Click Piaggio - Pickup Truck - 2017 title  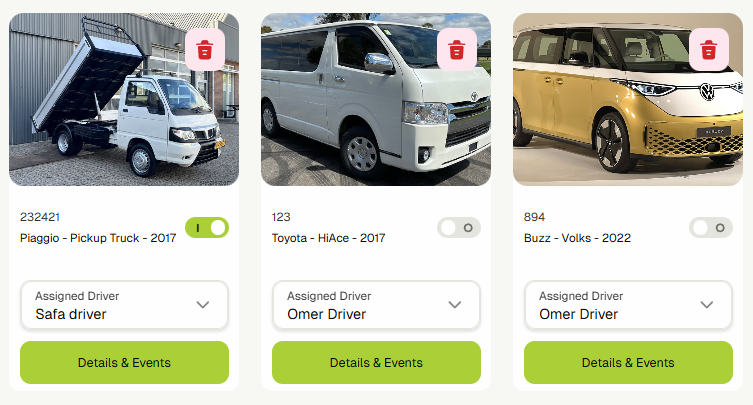(x=98, y=238)
